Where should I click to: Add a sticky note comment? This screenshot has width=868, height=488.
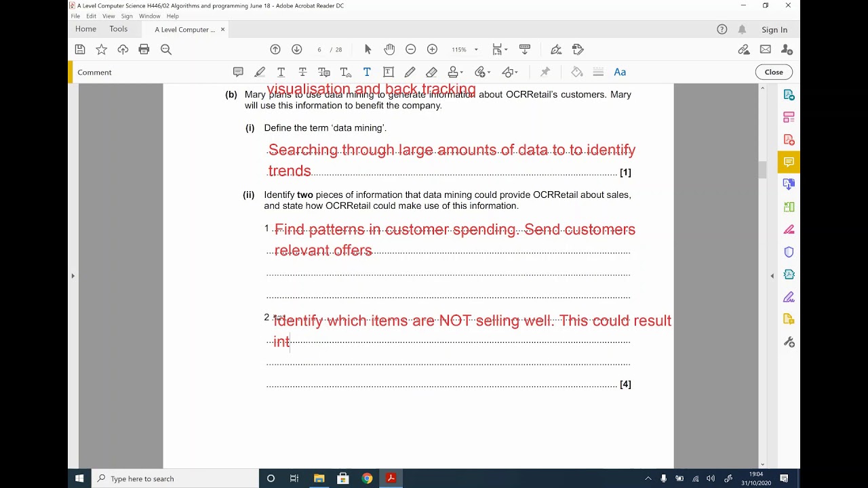coord(238,72)
